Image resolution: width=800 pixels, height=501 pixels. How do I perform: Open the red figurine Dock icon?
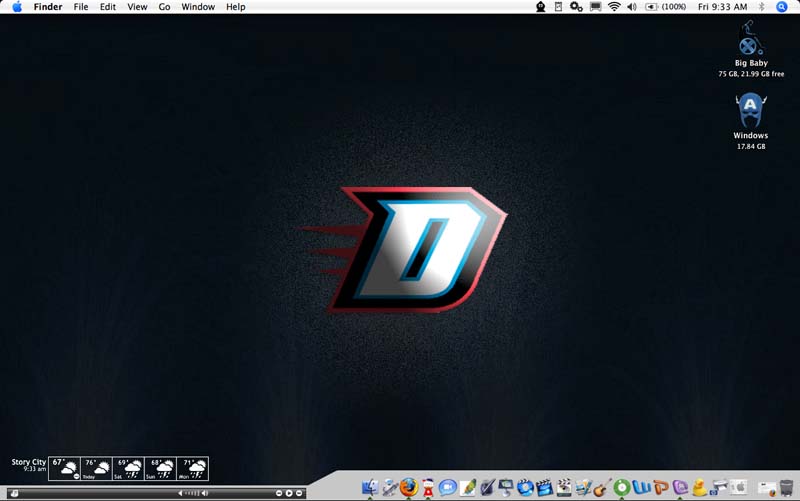click(x=428, y=487)
